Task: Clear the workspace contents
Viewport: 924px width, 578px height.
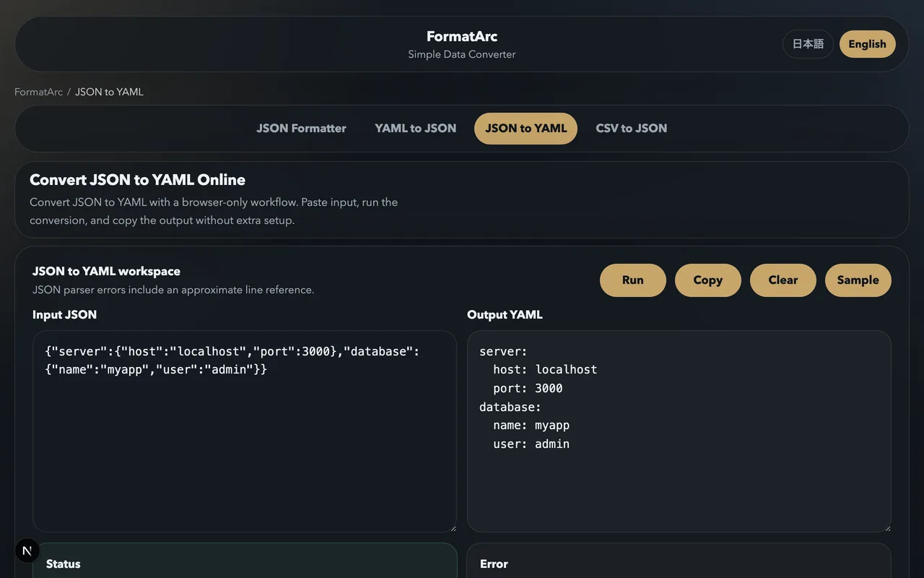Action: (783, 280)
